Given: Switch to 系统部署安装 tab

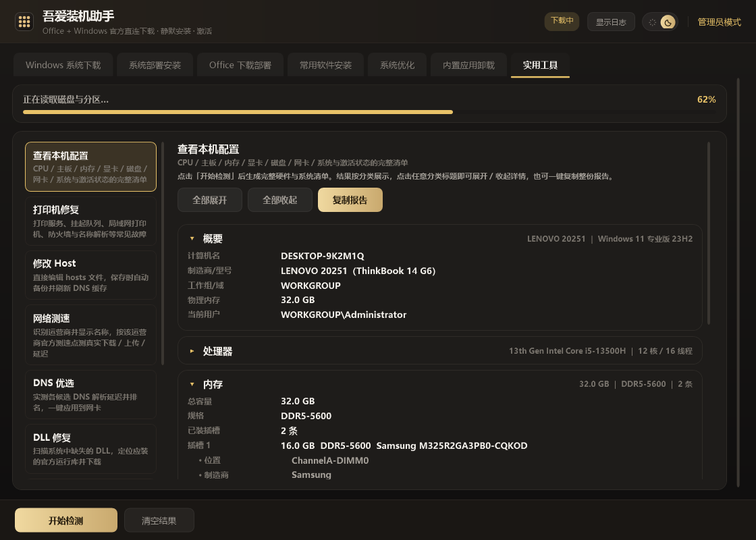Looking at the screenshot, I should 155,65.
